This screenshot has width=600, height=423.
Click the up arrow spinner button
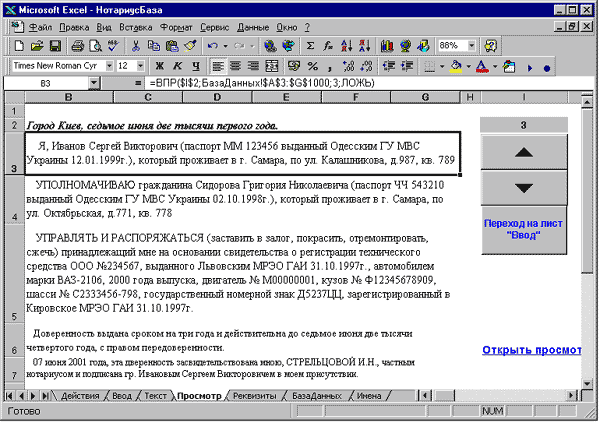pyautogui.click(x=524, y=152)
